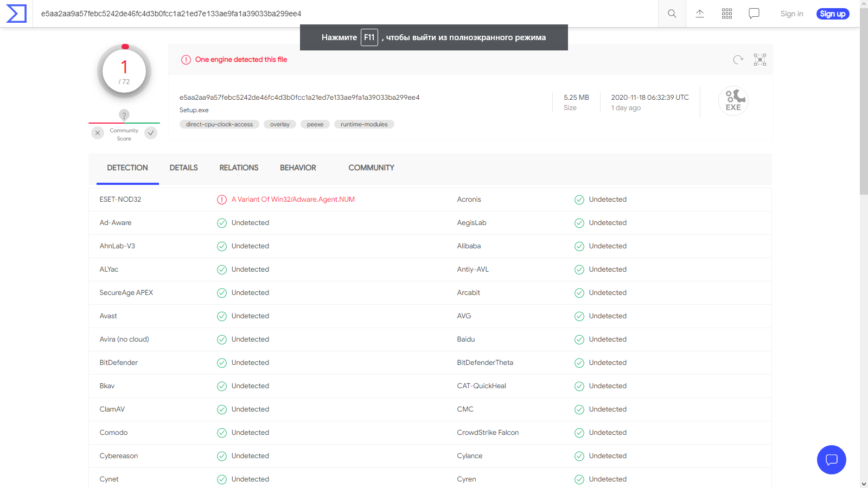
Task: Click the CAT-QuickHeal engine name
Action: point(481,386)
